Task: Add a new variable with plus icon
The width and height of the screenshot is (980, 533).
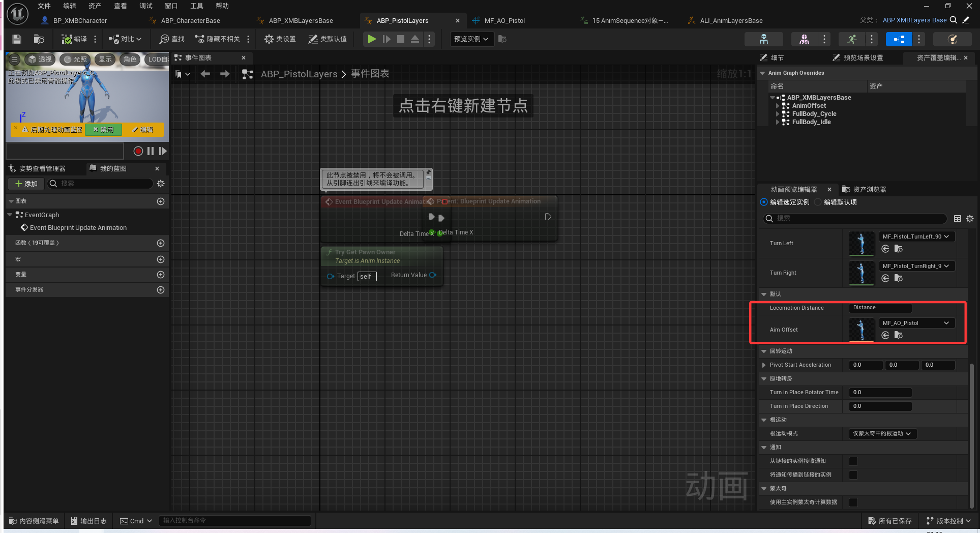Action: (161, 275)
